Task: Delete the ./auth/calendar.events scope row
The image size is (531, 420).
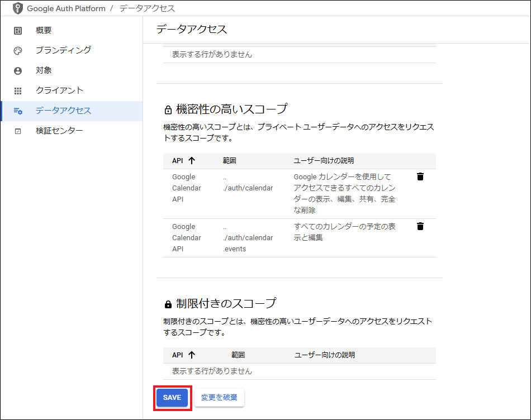Action: [x=420, y=226]
